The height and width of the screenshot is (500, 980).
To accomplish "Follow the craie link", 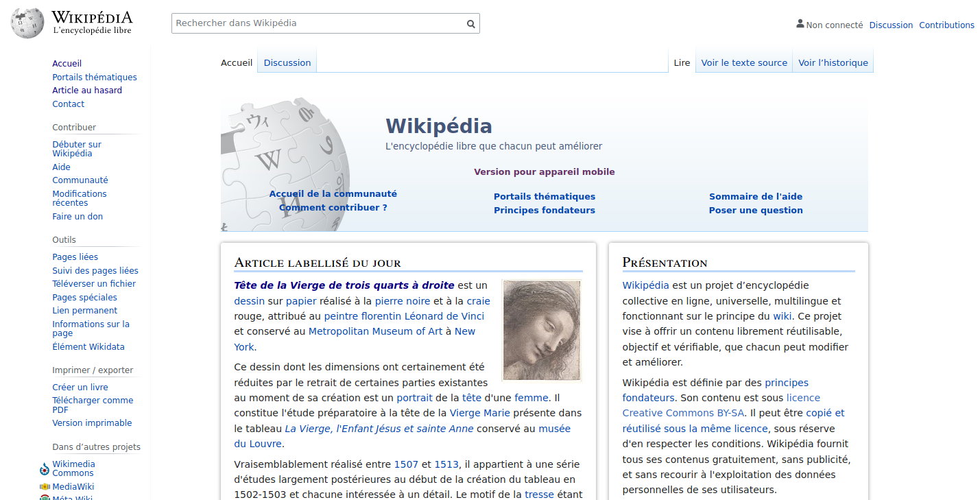I will tap(478, 301).
